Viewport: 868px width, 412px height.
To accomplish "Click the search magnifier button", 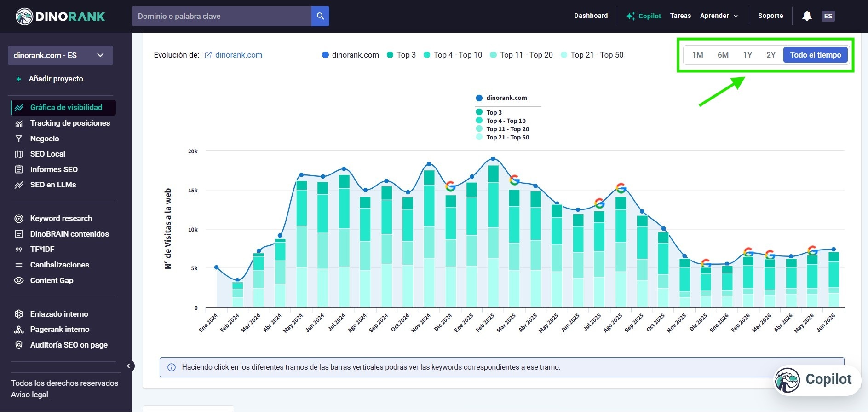I will coord(320,16).
